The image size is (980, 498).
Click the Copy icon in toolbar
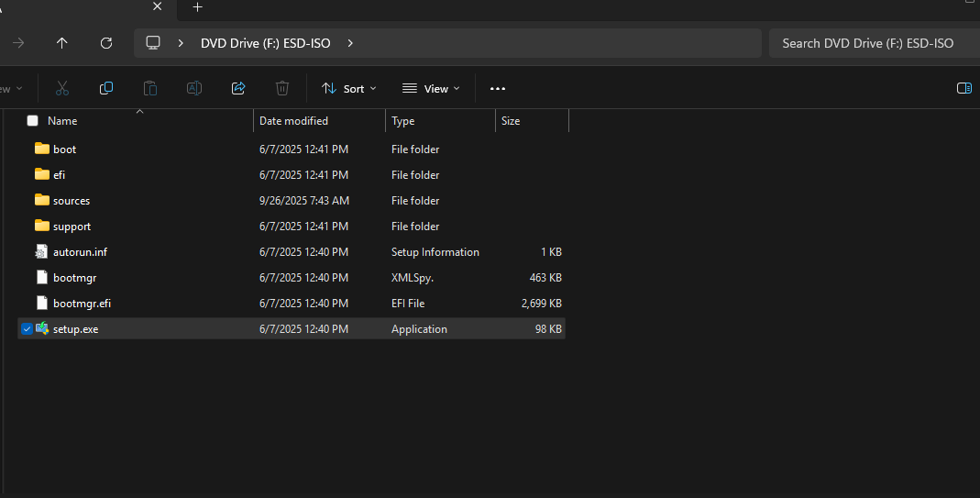coord(106,89)
